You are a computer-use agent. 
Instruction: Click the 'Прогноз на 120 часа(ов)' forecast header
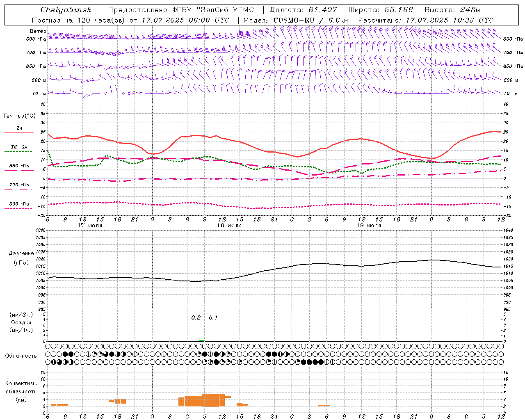click(x=79, y=20)
